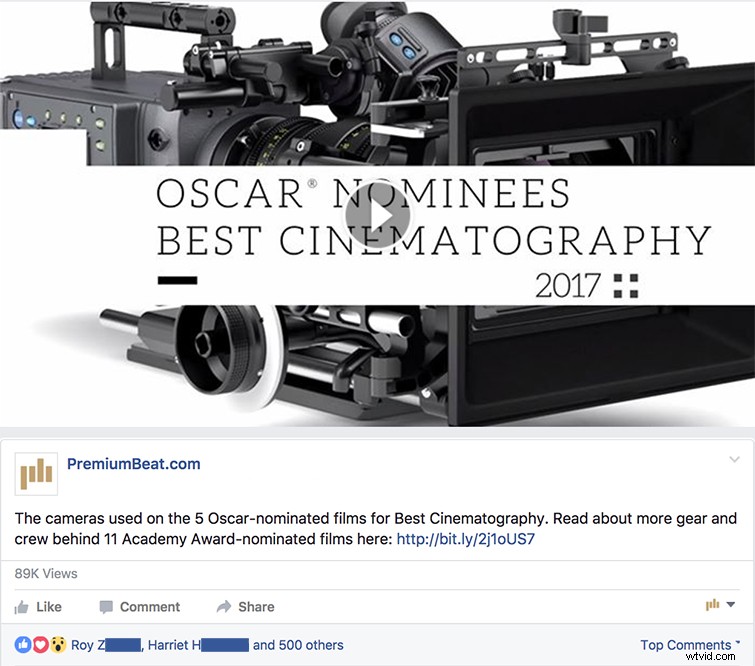Click the post description text
755x666 pixels.
point(376,528)
